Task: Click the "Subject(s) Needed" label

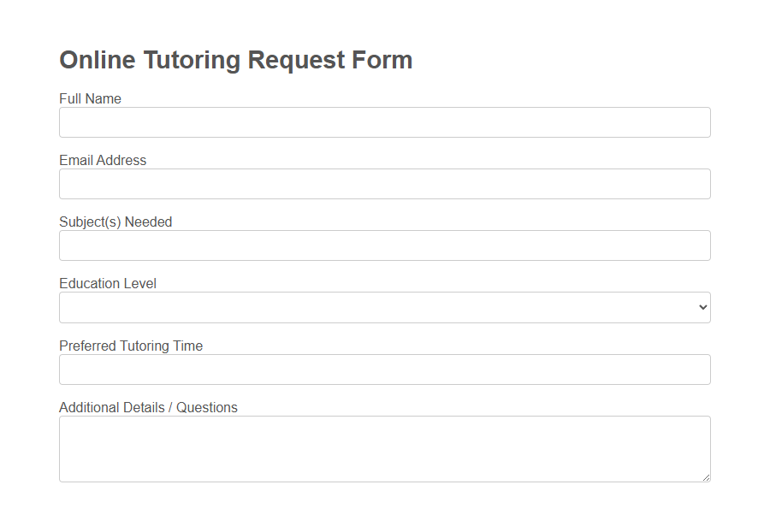Action: click(115, 222)
